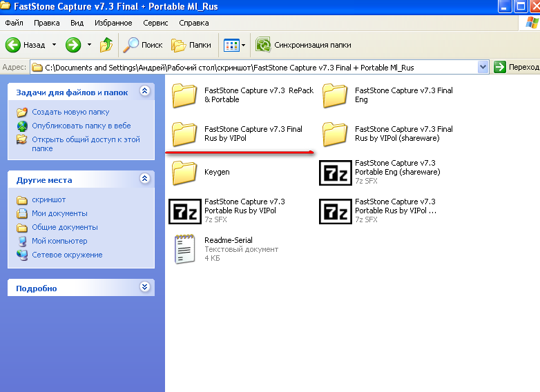Image resolution: width=540 pixels, height=392 pixels.
Task: Click the My Computer icon in sidebar
Action: pos(22,242)
